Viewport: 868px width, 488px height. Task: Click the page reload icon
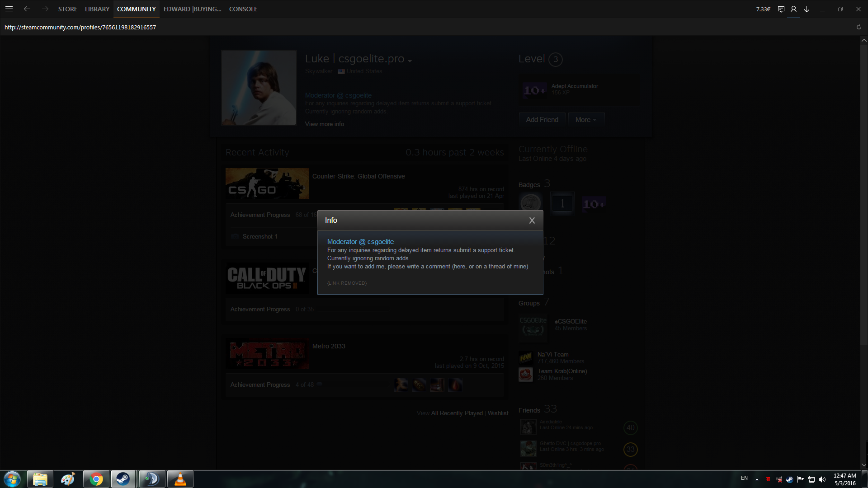[859, 27]
